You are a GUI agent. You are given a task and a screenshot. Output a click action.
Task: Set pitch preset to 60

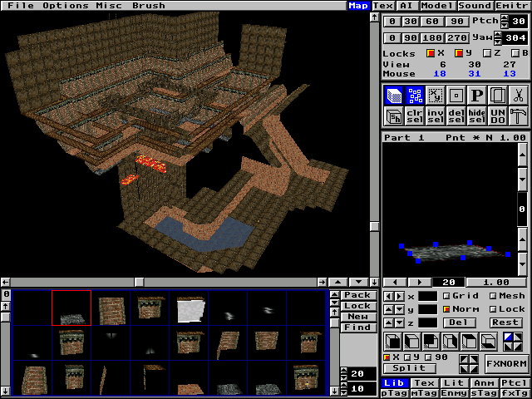[432, 22]
